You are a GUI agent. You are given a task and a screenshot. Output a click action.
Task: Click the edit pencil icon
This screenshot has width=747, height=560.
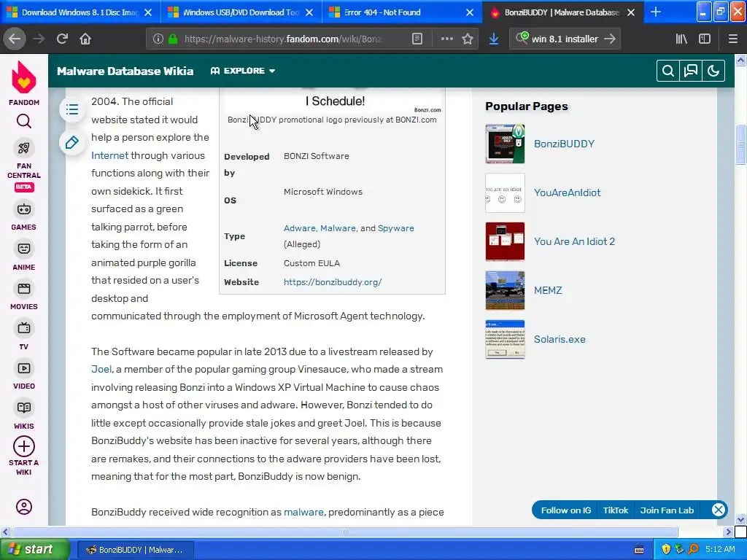click(72, 142)
